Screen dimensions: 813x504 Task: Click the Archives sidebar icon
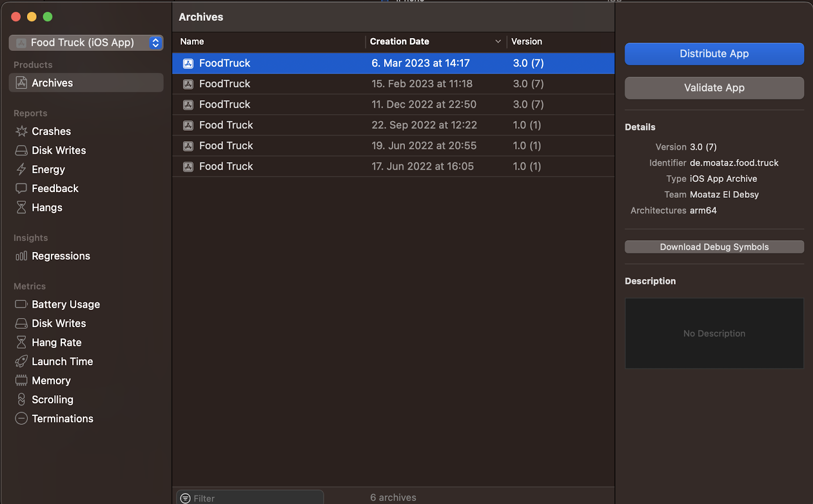coord(21,83)
